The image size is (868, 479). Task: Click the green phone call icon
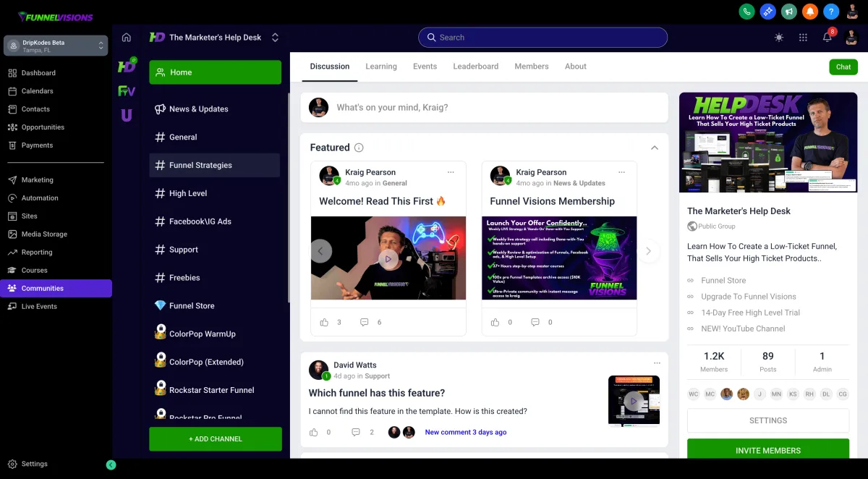click(746, 12)
